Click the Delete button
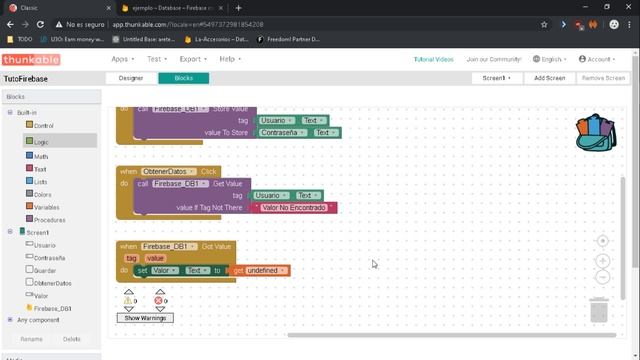 71,339
